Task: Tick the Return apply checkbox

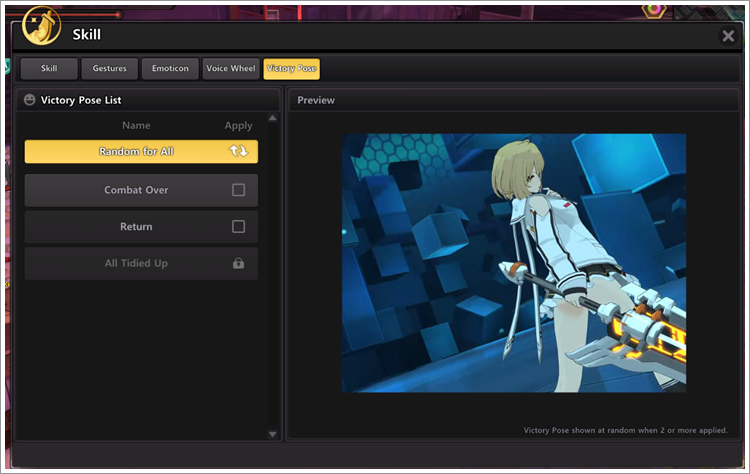Action: pyautogui.click(x=238, y=226)
